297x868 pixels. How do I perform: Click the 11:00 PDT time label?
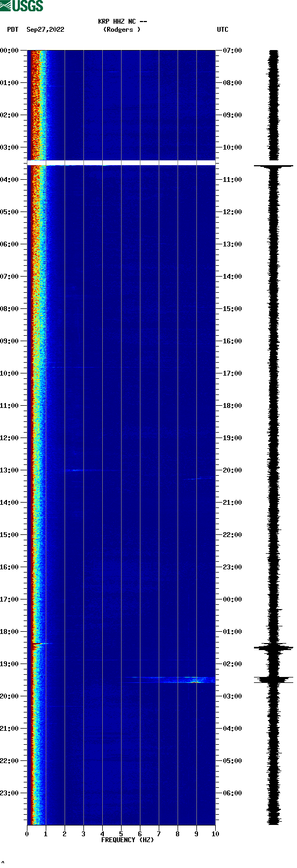pyautogui.click(x=9, y=406)
